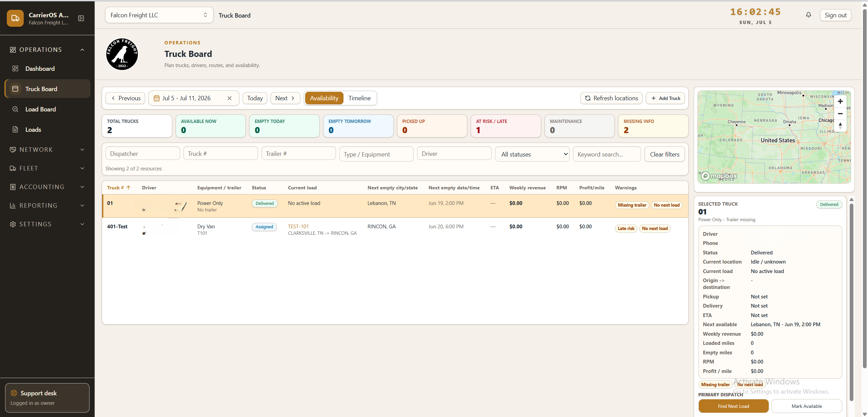Filter by At Risk / Late card
Viewport: 868px width, 417px height.
(506, 126)
